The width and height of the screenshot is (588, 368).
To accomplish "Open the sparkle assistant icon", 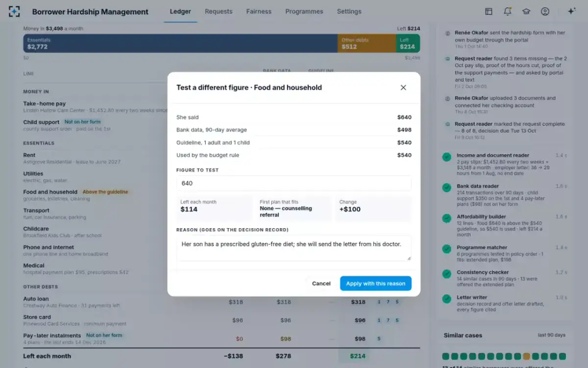I will [571, 11].
